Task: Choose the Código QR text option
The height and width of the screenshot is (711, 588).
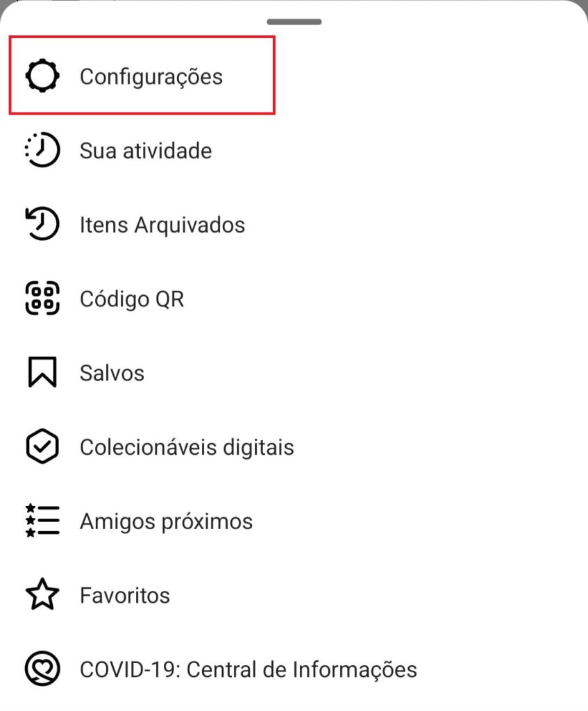Action: click(132, 299)
